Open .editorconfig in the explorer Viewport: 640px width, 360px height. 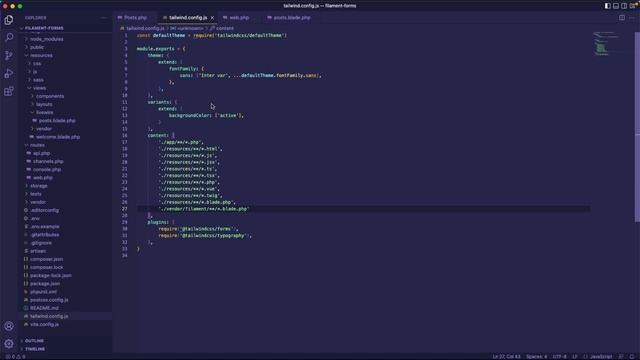[x=44, y=211]
